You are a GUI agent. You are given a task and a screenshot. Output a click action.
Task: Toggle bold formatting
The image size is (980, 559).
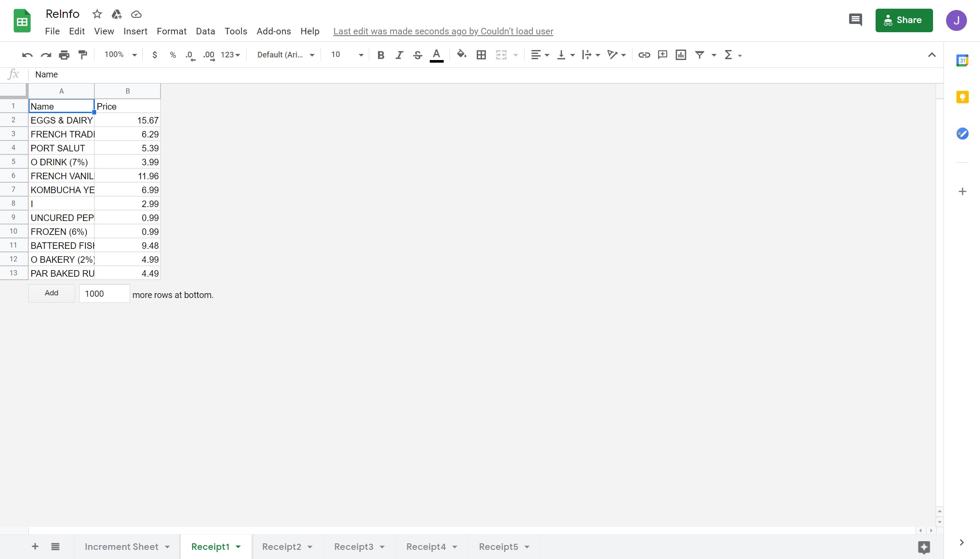(381, 55)
